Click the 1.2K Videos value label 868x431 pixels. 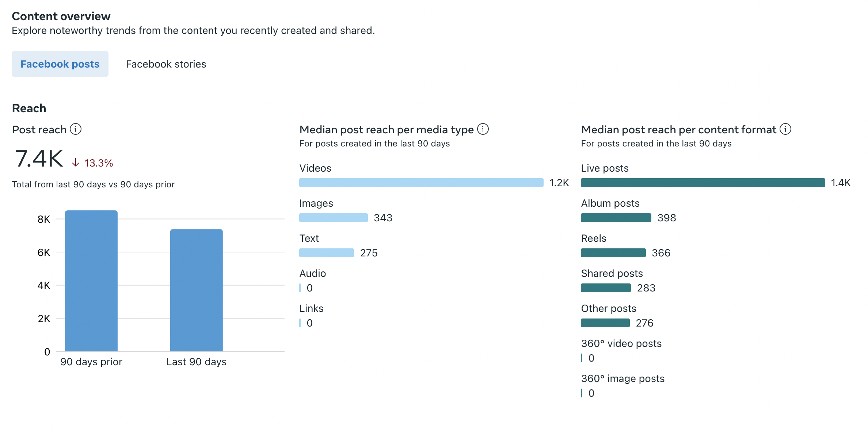(559, 183)
